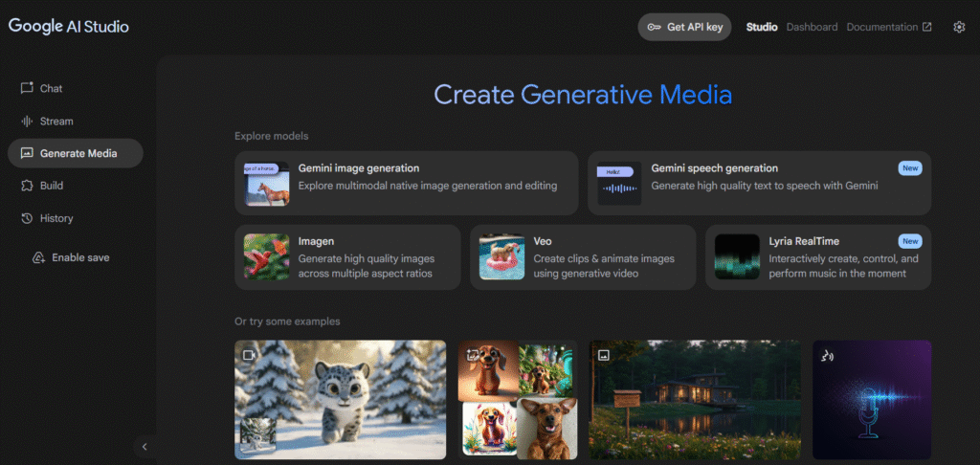Click the Build puzzle piece icon
980x465 pixels.
pos(26,186)
